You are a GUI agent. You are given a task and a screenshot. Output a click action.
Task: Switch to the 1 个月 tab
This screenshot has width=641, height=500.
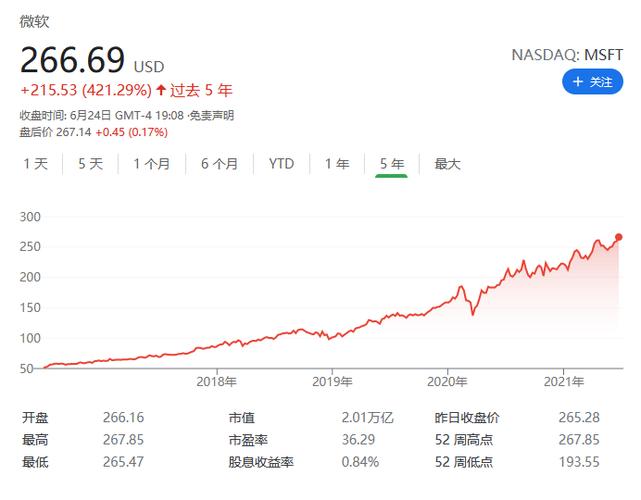(152, 164)
